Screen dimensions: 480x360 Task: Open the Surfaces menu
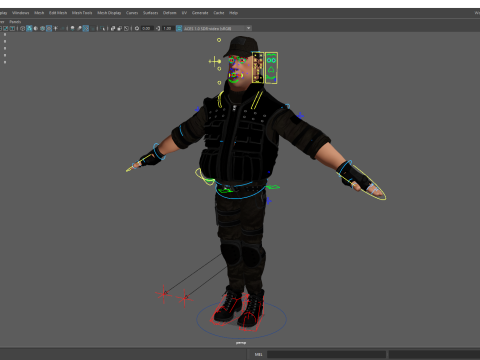point(151,13)
